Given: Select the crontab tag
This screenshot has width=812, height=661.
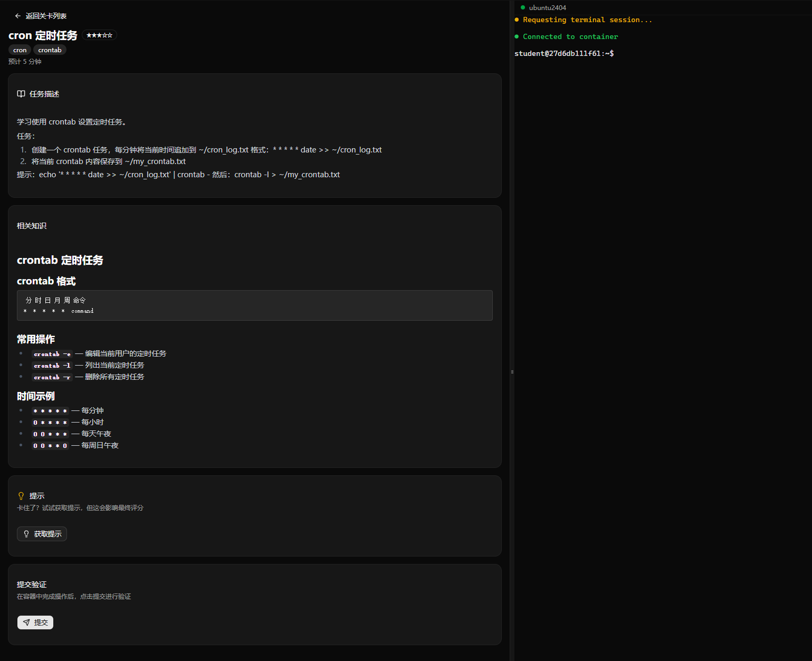Looking at the screenshot, I should pyautogui.click(x=50, y=50).
